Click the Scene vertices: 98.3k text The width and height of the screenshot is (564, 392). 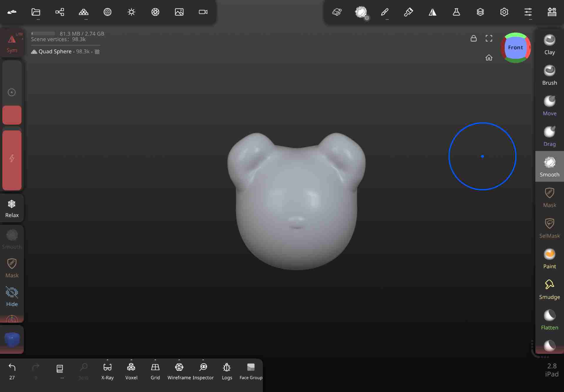point(58,39)
